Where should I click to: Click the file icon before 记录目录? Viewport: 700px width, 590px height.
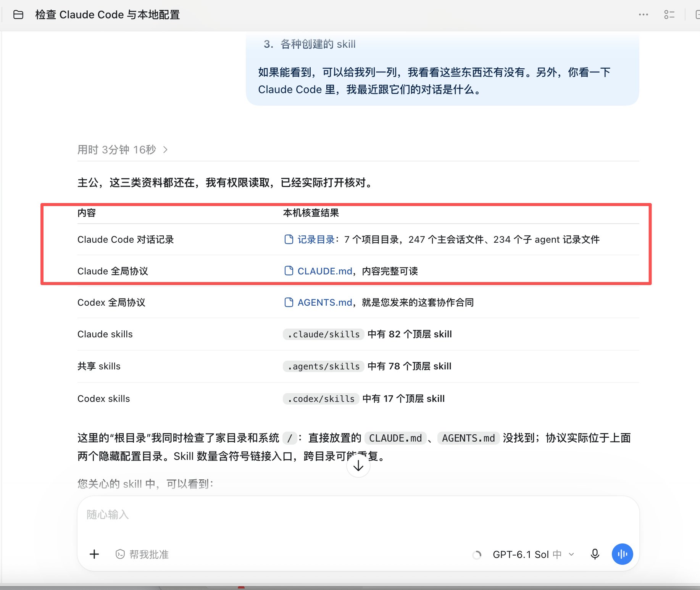click(289, 239)
